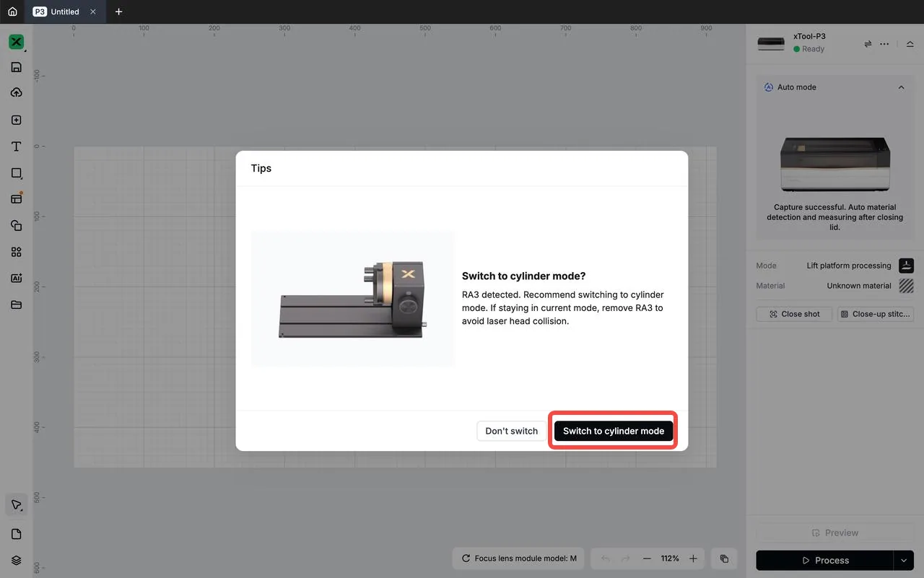Viewport: 924px width, 578px height.
Task: Click the Don't switch button
Action: pos(511,431)
